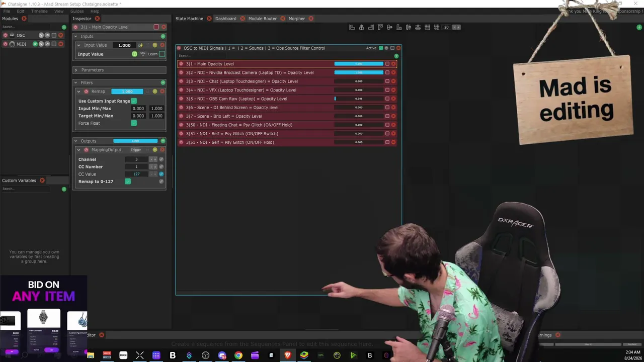Image resolution: width=644 pixels, height=362 pixels.
Task: Delete the '3|5 - NDI - OBS Cam Raw' mapping
Action: (393, 99)
